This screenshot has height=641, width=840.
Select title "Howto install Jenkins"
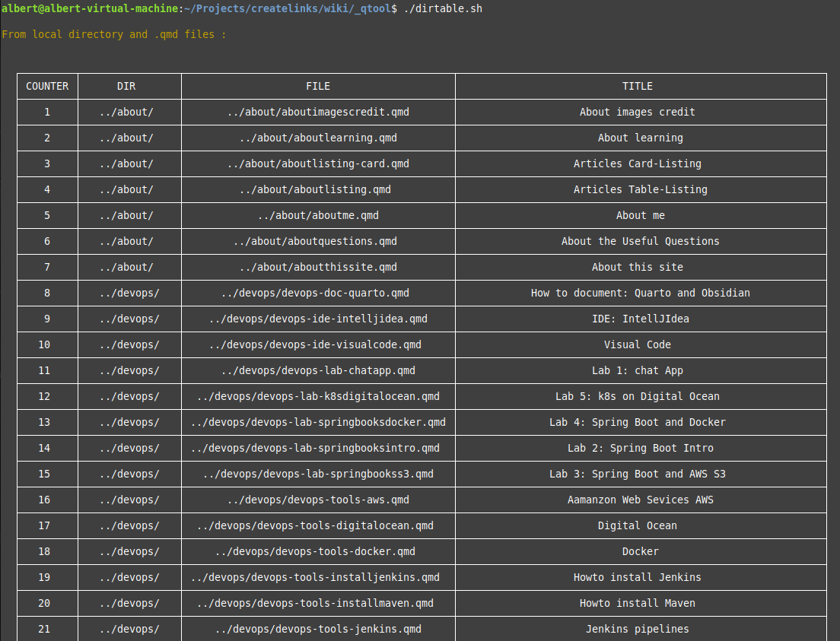tap(638, 576)
